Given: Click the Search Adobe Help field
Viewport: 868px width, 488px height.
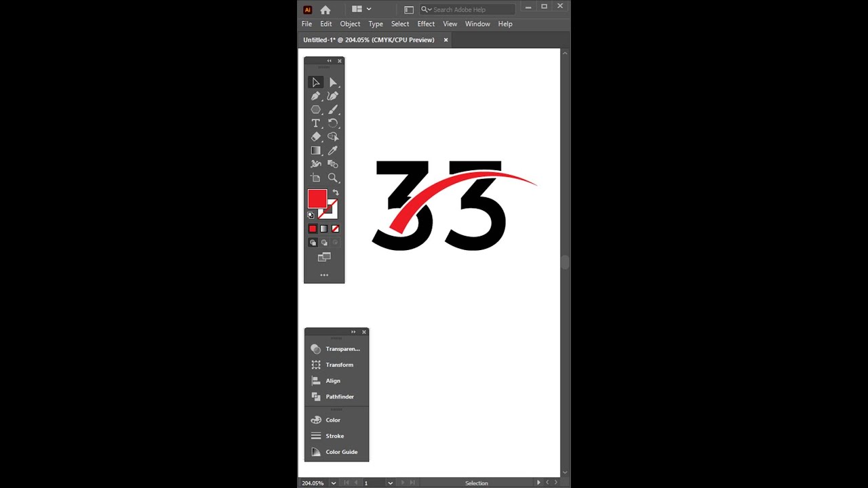Looking at the screenshot, I should coord(467,9).
